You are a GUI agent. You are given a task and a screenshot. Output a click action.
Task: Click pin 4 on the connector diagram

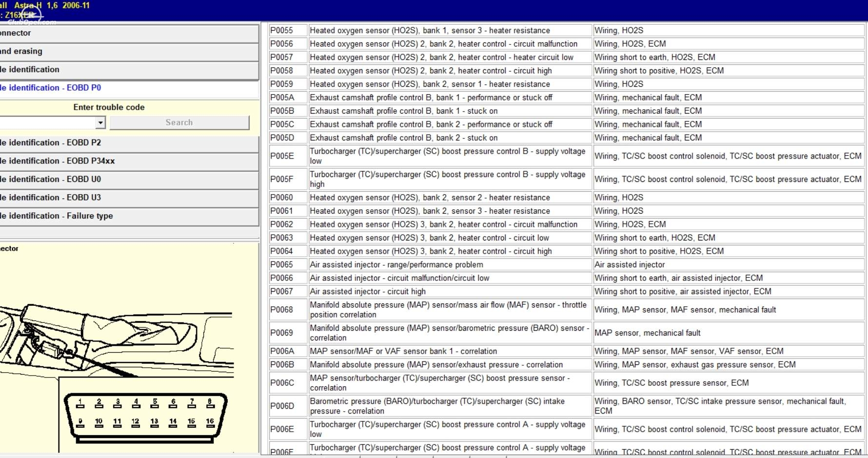[136, 403]
